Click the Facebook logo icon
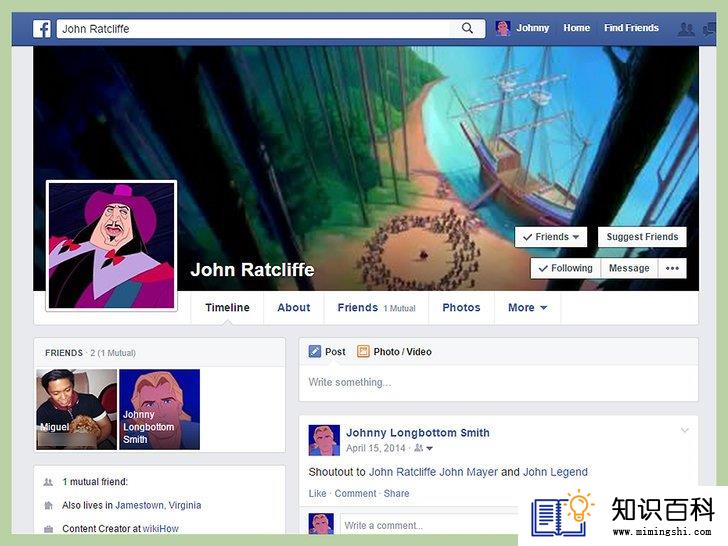Image resolution: width=728 pixels, height=546 pixels. pos(42,29)
